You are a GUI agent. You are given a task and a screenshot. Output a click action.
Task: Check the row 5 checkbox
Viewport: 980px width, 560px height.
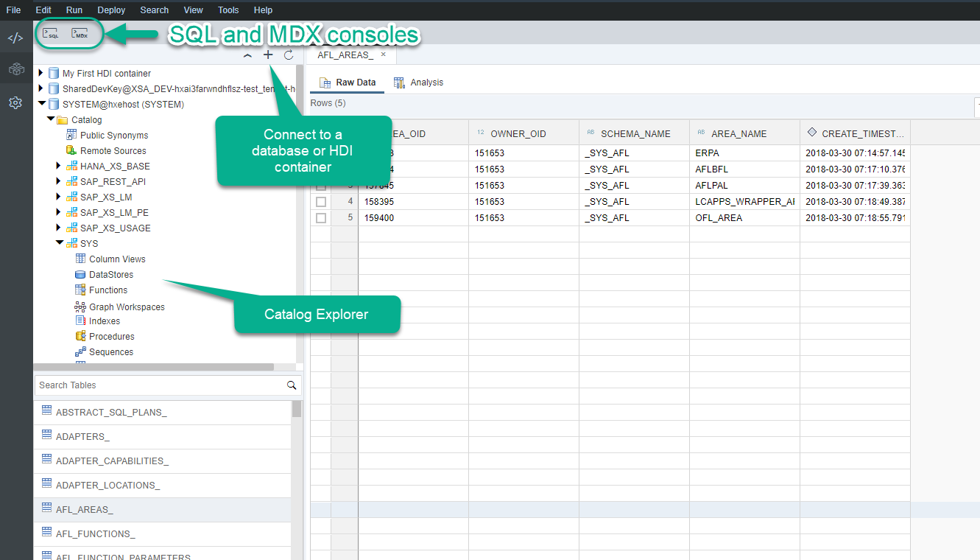coord(321,218)
